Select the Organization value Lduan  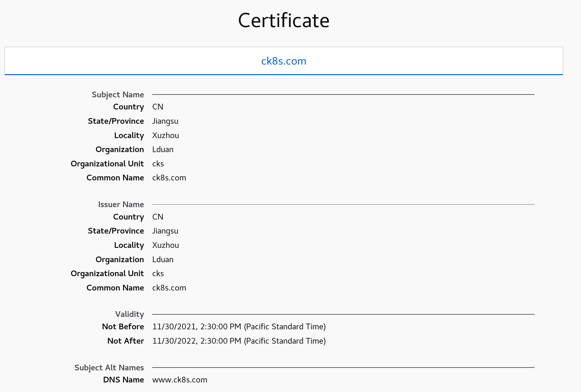tap(162, 149)
